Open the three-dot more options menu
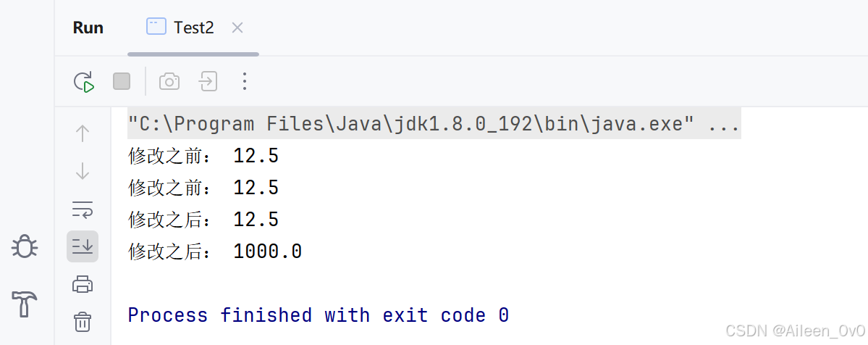Image resolution: width=868 pixels, height=345 pixels. click(x=244, y=81)
